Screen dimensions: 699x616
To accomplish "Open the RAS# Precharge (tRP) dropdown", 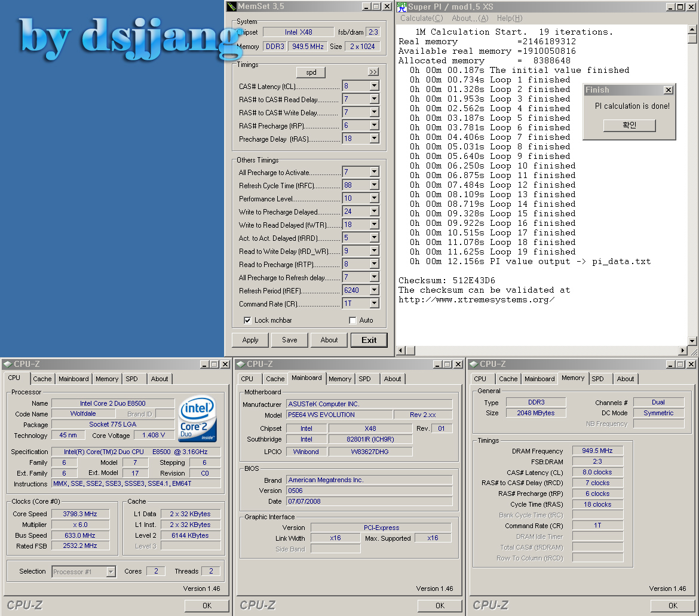I will (x=375, y=125).
